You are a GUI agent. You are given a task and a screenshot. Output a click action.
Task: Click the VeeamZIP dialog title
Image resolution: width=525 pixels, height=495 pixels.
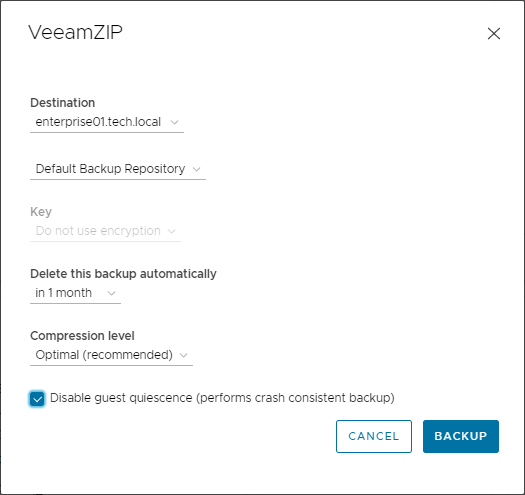coord(75,32)
